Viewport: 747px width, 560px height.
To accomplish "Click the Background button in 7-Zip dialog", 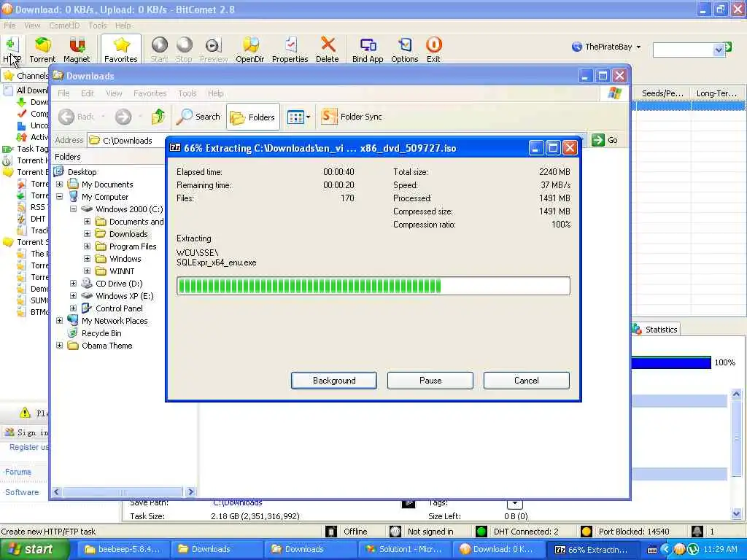I will coord(334,381).
